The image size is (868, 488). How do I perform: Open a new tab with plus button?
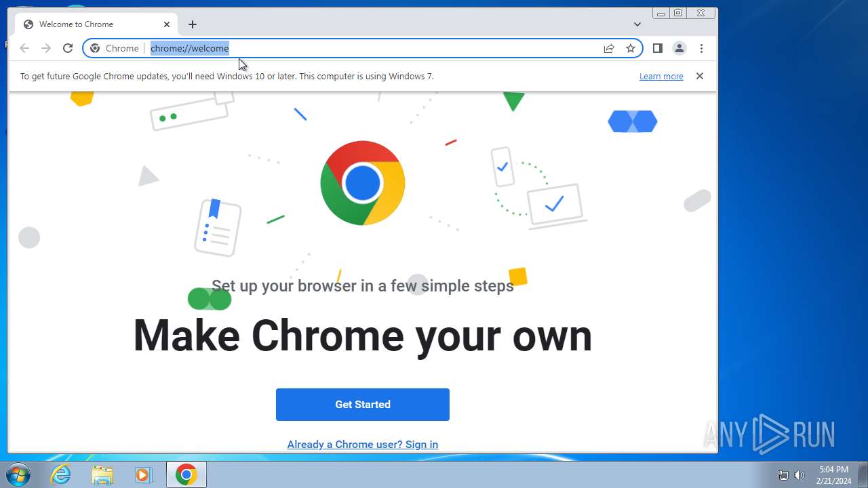193,24
